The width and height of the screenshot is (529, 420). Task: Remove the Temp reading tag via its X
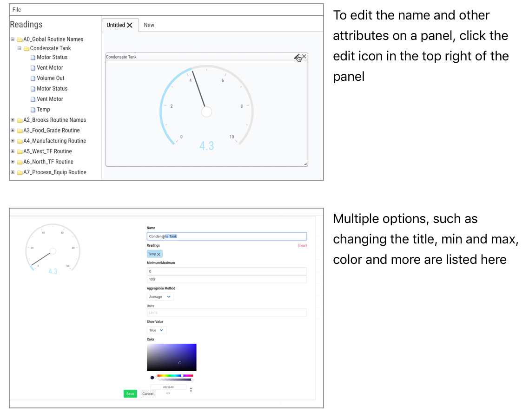pos(159,254)
